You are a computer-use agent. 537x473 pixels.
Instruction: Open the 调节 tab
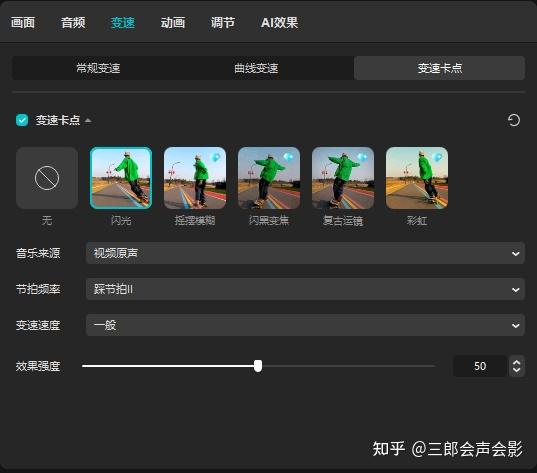point(223,23)
